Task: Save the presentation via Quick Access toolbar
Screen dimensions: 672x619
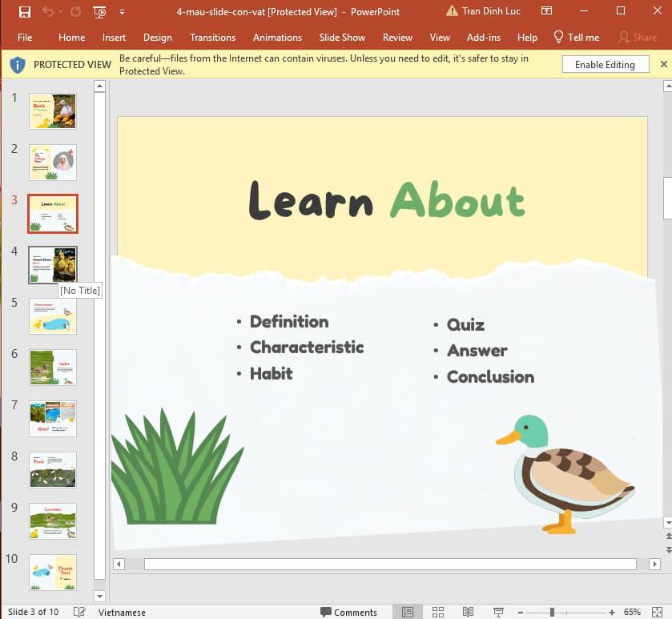Action: pos(23,10)
